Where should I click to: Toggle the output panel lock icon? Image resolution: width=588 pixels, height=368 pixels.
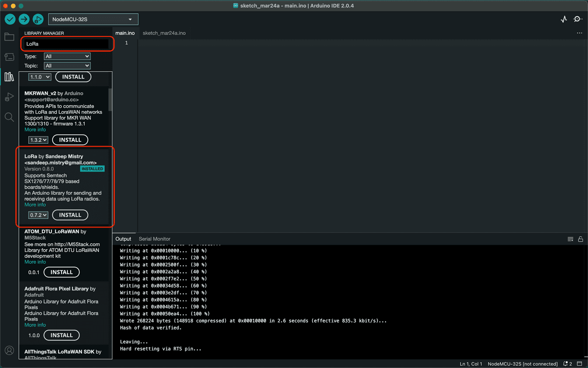tap(581, 239)
